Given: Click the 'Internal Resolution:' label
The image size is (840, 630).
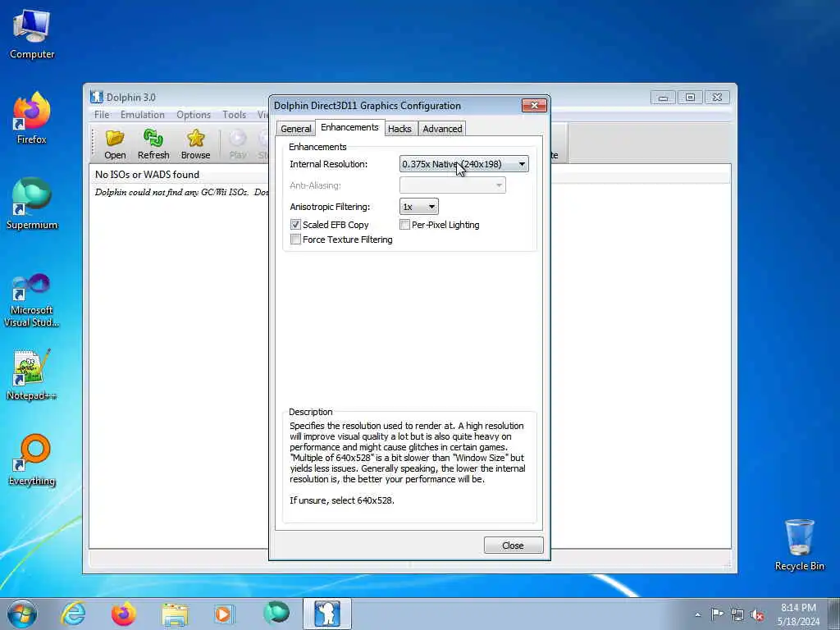Looking at the screenshot, I should pos(328,164).
